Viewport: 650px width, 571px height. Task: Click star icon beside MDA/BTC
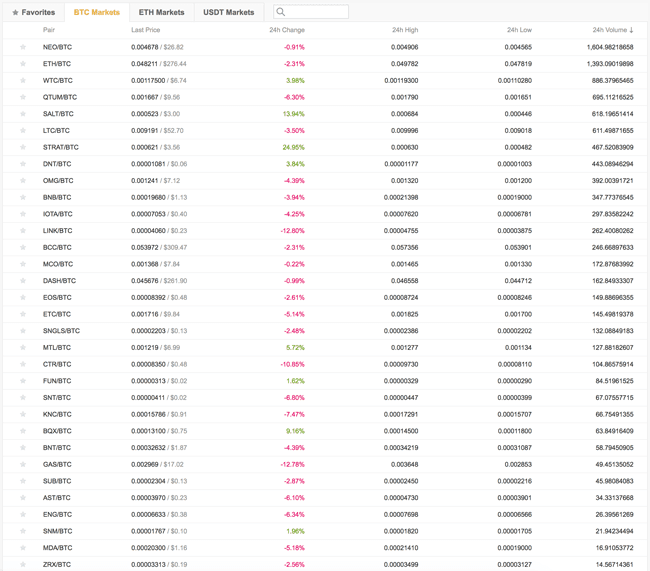[x=23, y=548]
